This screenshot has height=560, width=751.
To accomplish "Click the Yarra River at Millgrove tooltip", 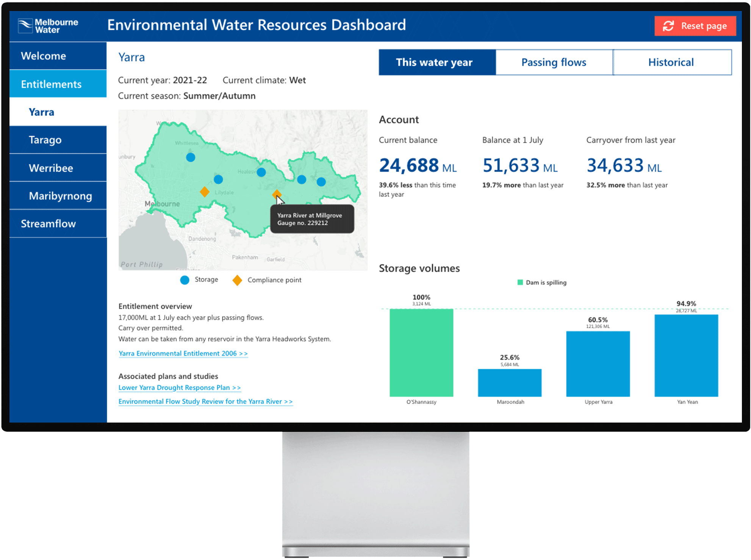I will click(312, 219).
